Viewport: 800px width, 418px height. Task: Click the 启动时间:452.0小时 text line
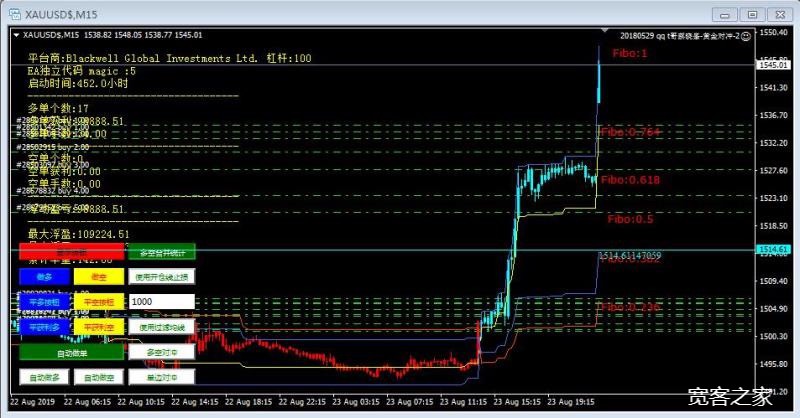[78, 83]
